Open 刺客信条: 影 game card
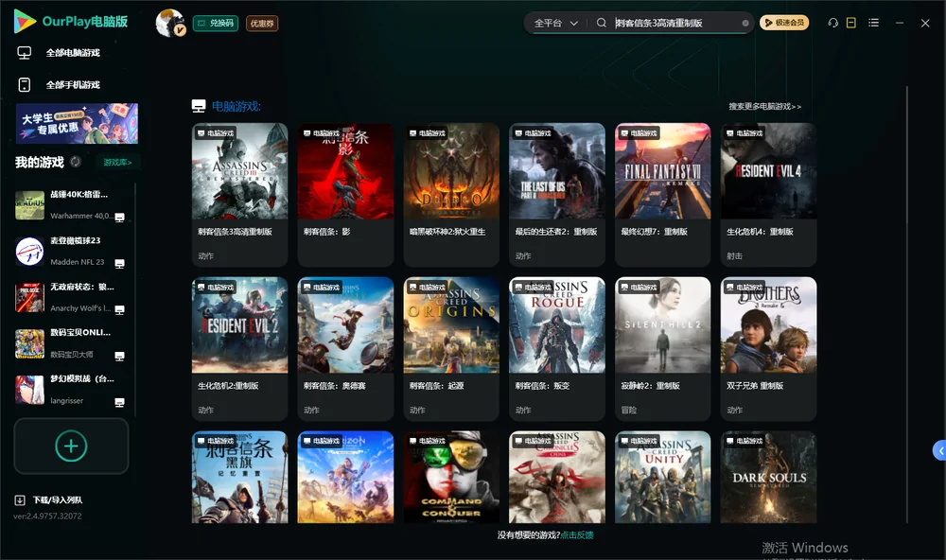Viewport: 946px width, 560px height. pyautogui.click(x=345, y=194)
